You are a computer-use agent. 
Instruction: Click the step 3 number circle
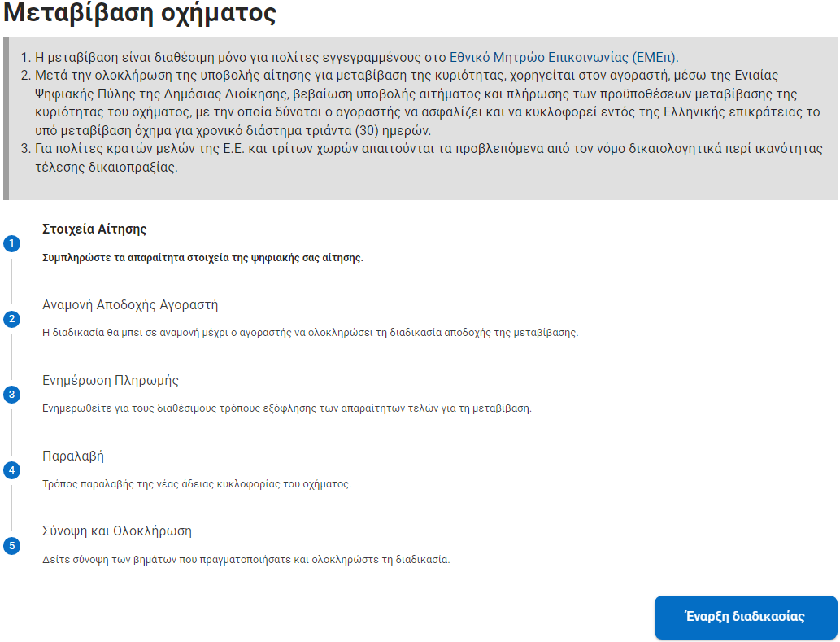[x=11, y=395]
